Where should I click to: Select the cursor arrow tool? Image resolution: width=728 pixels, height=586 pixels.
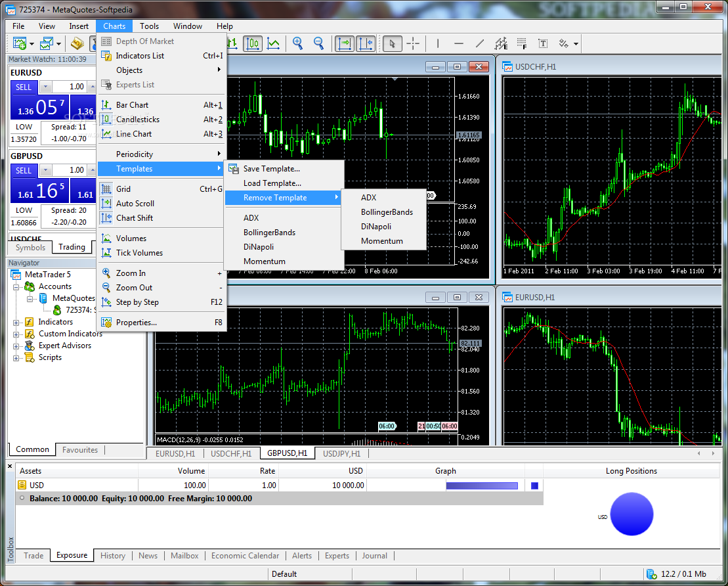point(393,43)
